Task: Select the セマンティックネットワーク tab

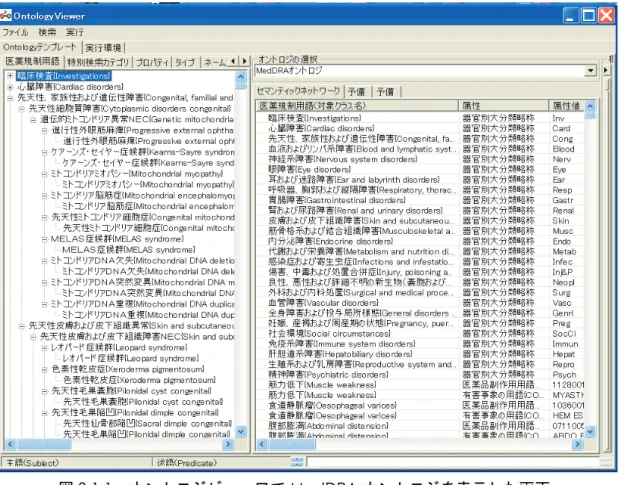Action: (x=298, y=91)
